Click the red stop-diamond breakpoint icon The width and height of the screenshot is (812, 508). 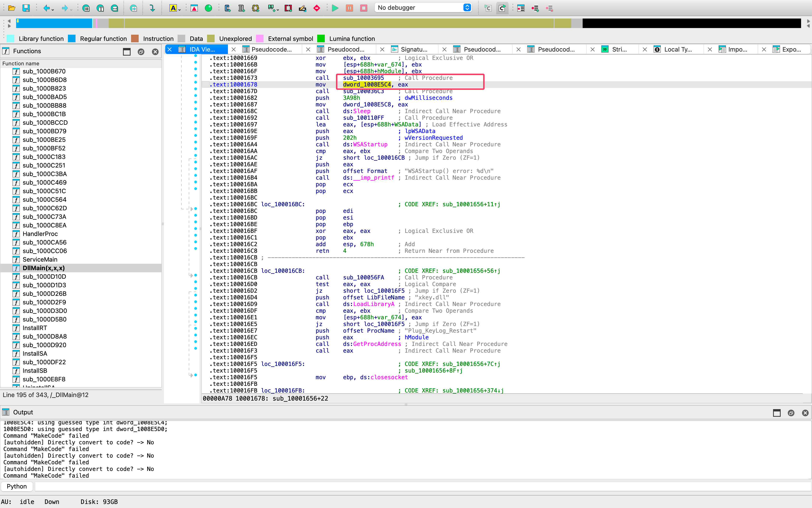[316, 8]
